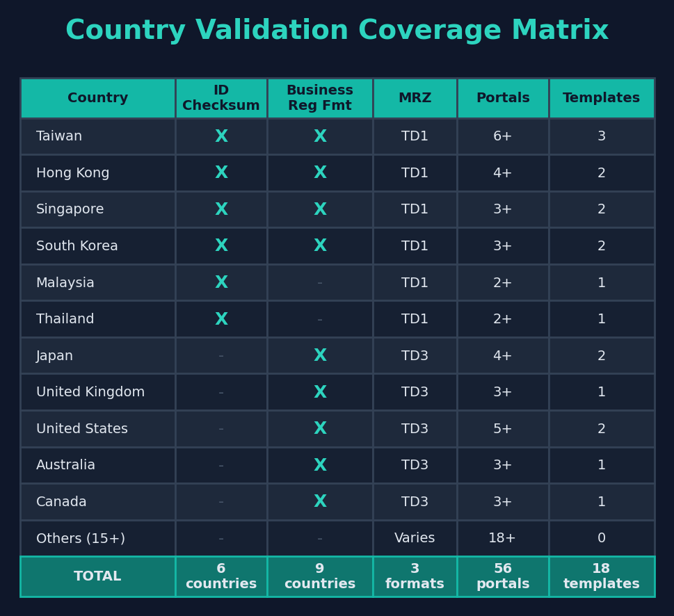Image resolution: width=674 pixels, height=616 pixels.
Task: Click Canada's Business Reg Fmt X mark
Action: click(320, 501)
